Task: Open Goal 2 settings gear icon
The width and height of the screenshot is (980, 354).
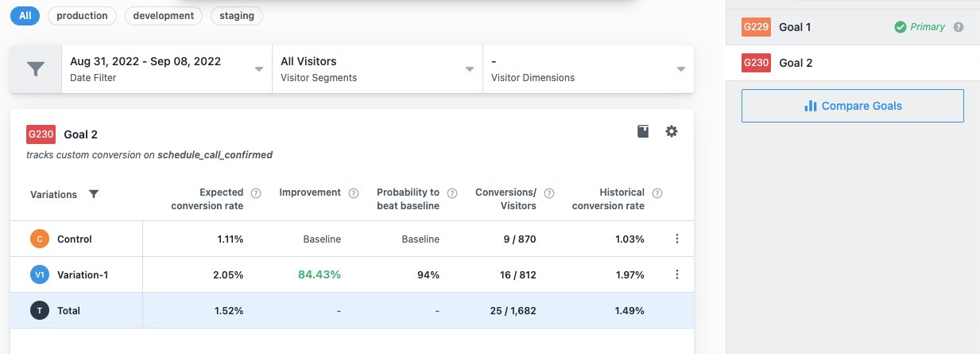Action: tap(672, 131)
